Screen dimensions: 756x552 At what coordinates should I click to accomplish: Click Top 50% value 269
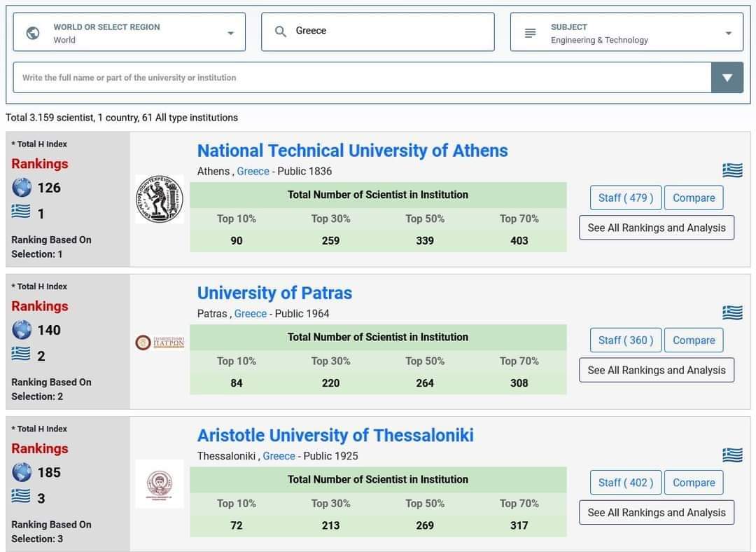(x=425, y=525)
